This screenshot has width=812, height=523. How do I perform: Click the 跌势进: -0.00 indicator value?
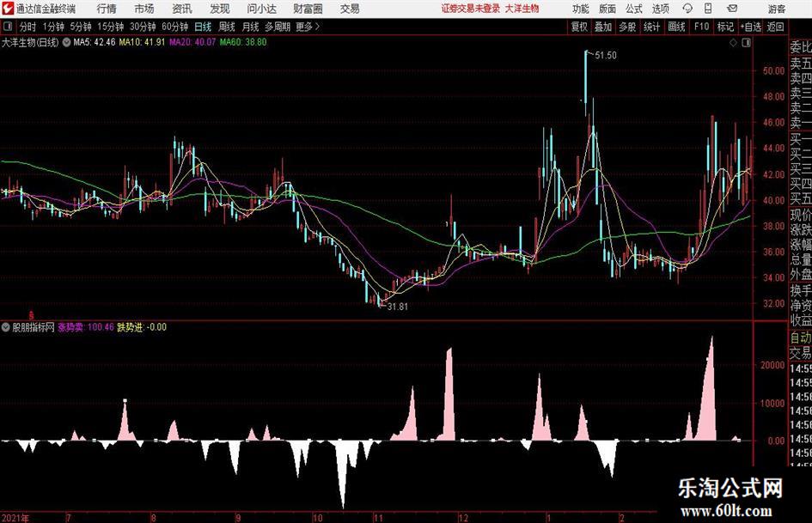pos(142,327)
